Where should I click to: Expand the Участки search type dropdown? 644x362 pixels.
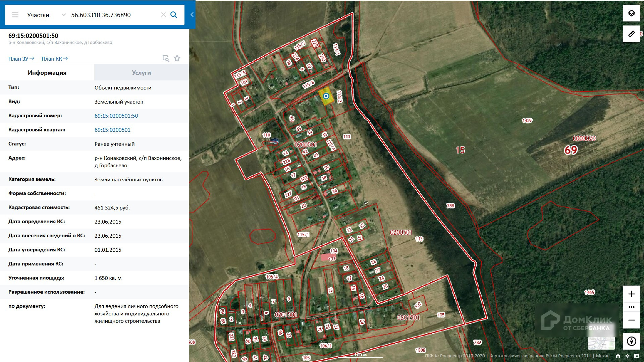click(x=63, y=15)
